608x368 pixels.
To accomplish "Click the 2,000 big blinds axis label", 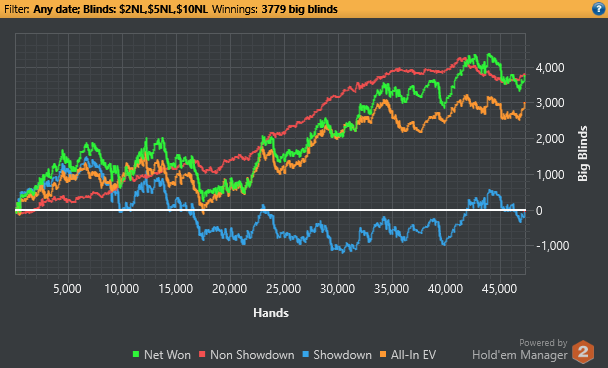I will click(x=550, y=139).
